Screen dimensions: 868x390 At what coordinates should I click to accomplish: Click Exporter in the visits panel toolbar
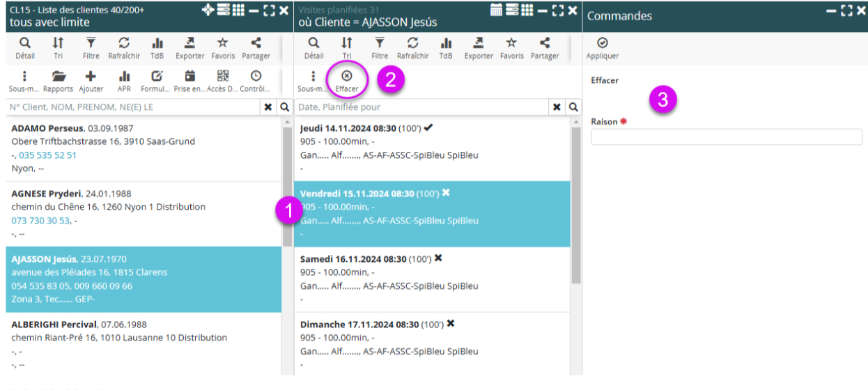point(479,47)
